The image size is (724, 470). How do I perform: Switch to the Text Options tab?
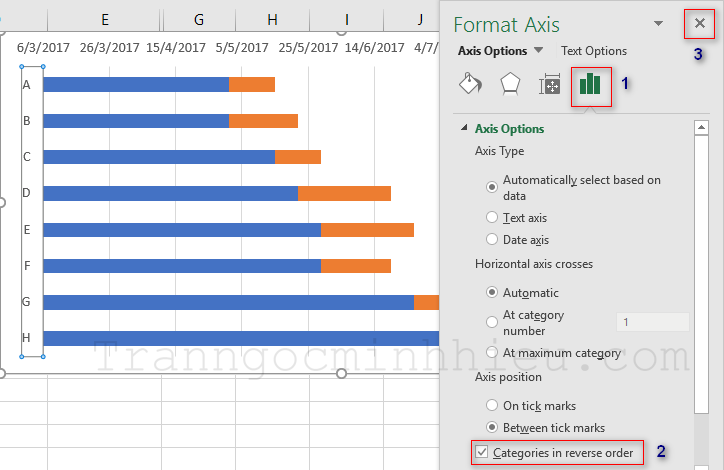tap(594, 51)
